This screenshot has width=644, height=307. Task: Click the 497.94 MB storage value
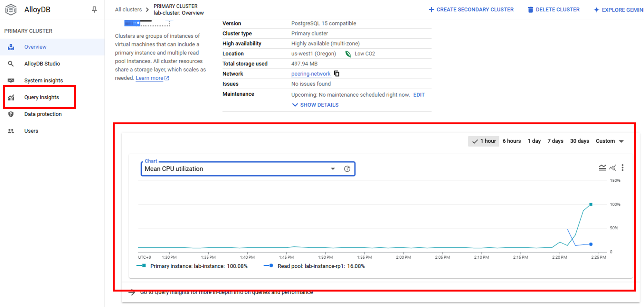pos(304,64)
